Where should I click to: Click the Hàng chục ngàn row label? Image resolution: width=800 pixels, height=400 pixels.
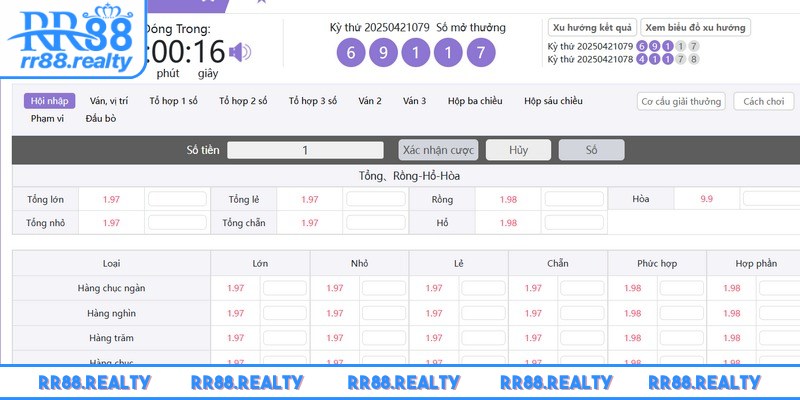point(111,288)
